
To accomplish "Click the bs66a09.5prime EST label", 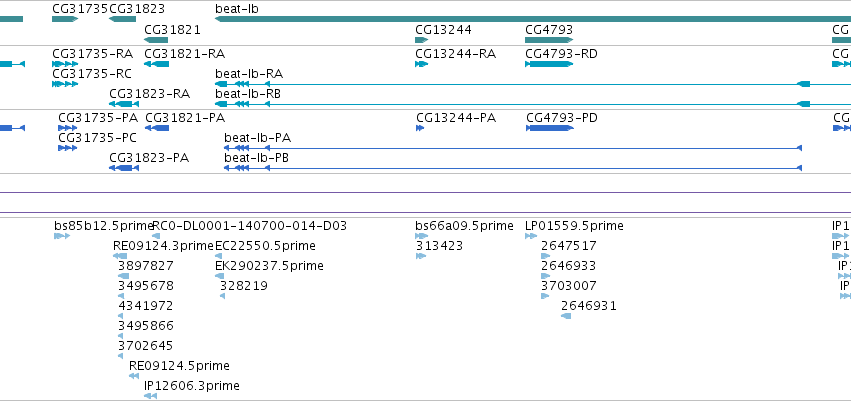I will tap(464, 226).
